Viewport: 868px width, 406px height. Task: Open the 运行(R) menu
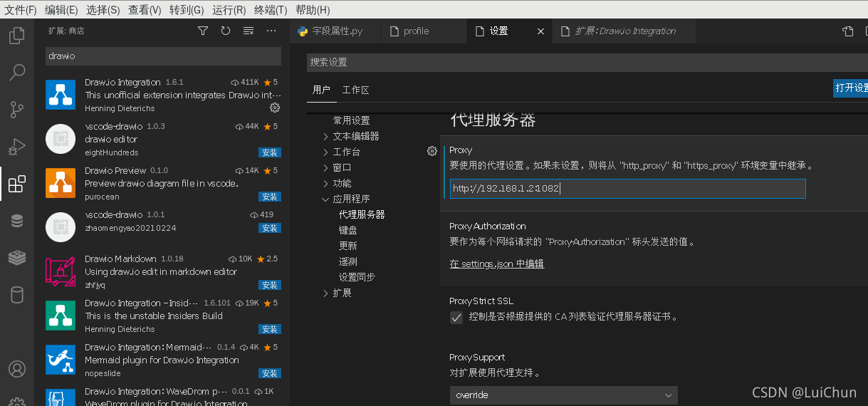coord(229,10)
